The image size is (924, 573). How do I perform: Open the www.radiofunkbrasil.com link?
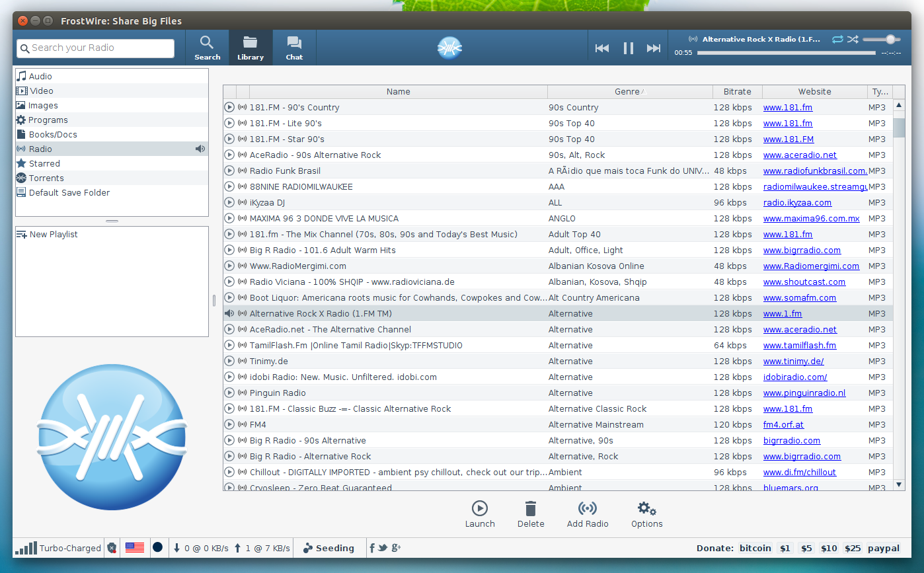click(x=815, y=171)
